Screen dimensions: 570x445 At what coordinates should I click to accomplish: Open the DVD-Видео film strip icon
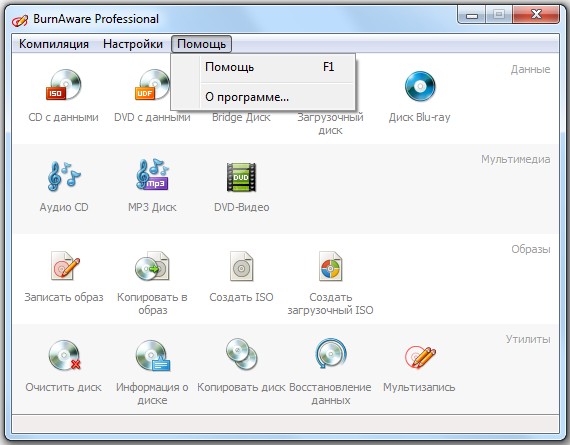(x=241, y=177)
